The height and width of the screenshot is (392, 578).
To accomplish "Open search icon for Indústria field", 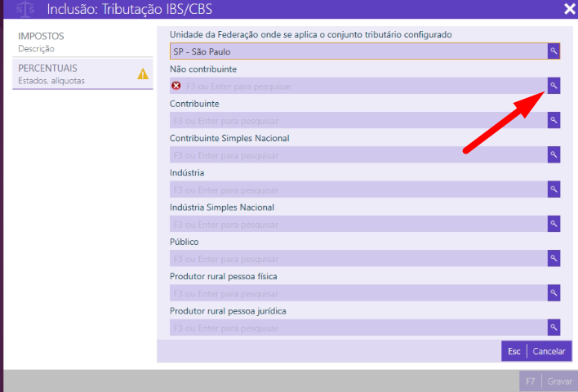I will pos(554,189).
